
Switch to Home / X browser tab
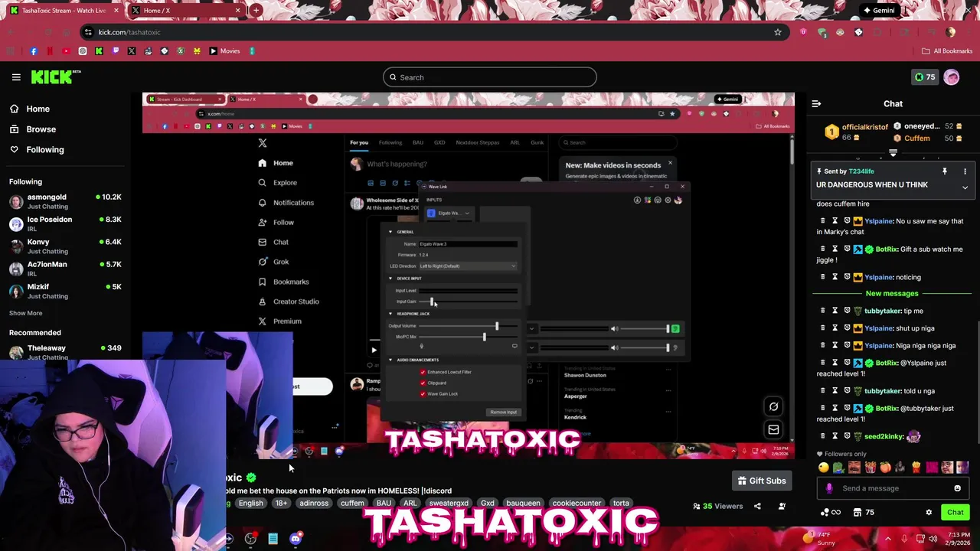click(188, 11)
